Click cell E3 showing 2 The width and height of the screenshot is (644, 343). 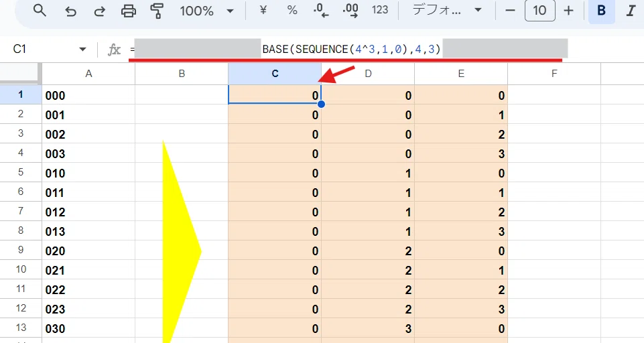461,133
